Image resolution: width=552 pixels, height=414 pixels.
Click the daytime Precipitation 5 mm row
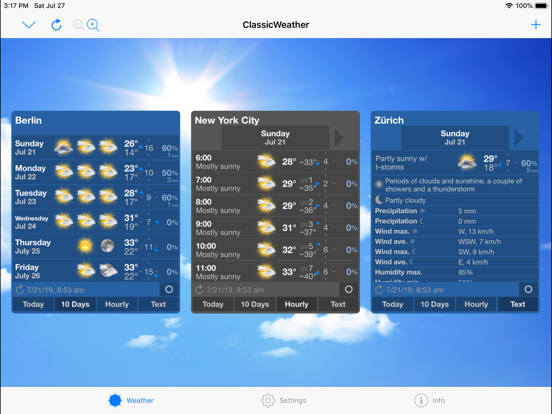pos(455,211)
